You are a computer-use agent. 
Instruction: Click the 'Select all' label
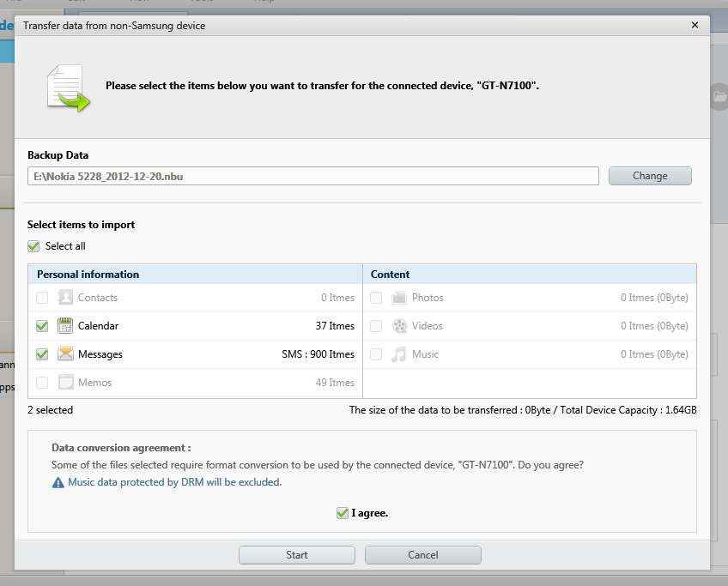tap(65, 246)
